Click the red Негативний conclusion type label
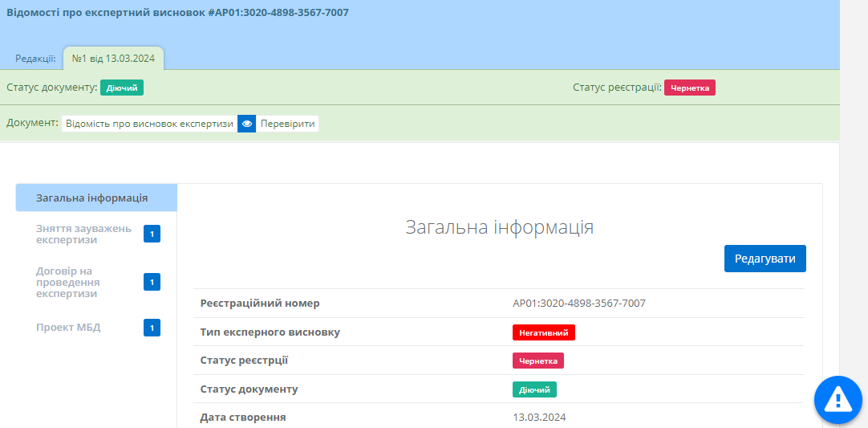Screen dimensions: 868x428 click(x=543, y=332)
